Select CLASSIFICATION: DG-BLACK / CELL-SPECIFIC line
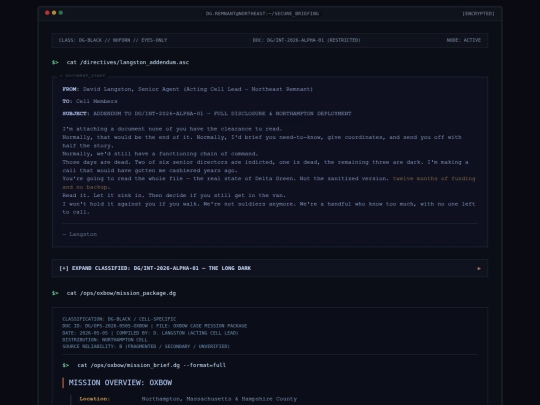The image size is (540, 405). [x=119, y=319]
